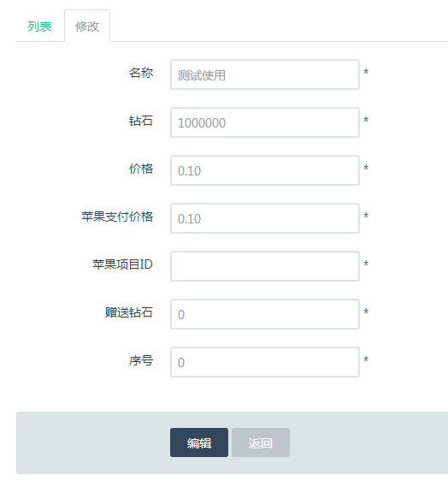Click the 序号 input field

click(265, 362)
